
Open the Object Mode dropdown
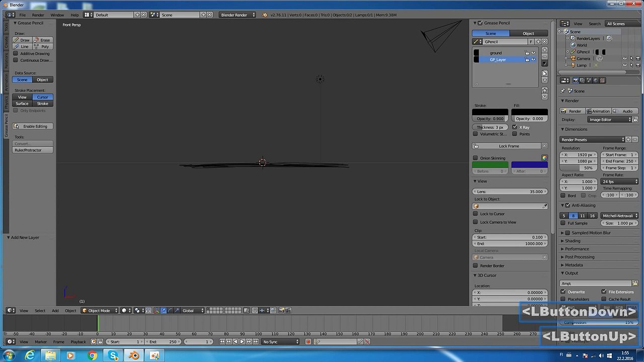click(100, 310)
